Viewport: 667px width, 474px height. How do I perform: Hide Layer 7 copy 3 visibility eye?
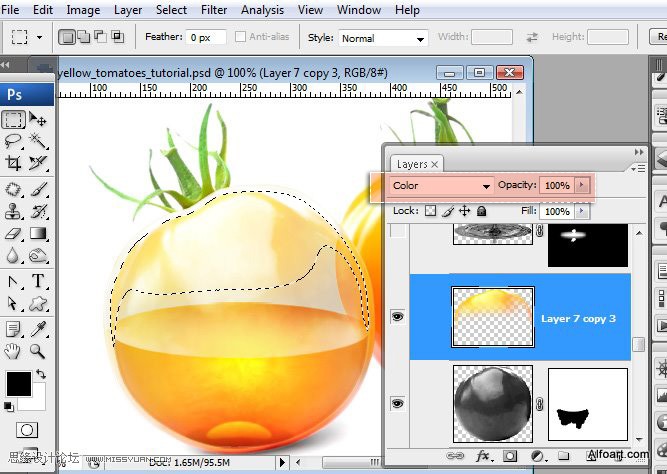coord(398,317)
